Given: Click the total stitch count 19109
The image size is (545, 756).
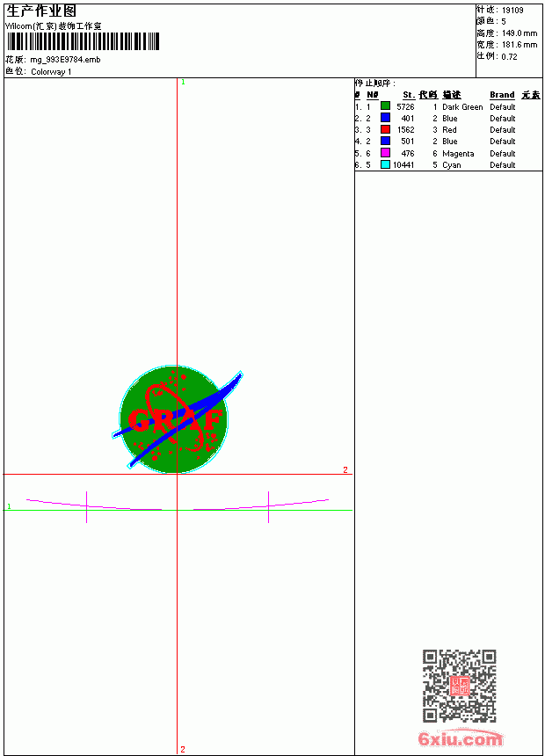Looking at the screenshot, I should (x=512, y=11).
